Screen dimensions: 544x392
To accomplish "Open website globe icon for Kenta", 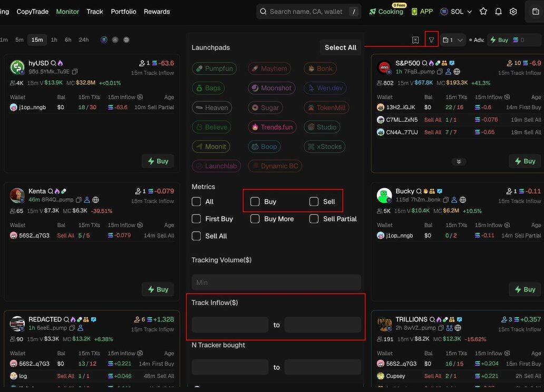I will pyautogui.click(x=95, y=200).
